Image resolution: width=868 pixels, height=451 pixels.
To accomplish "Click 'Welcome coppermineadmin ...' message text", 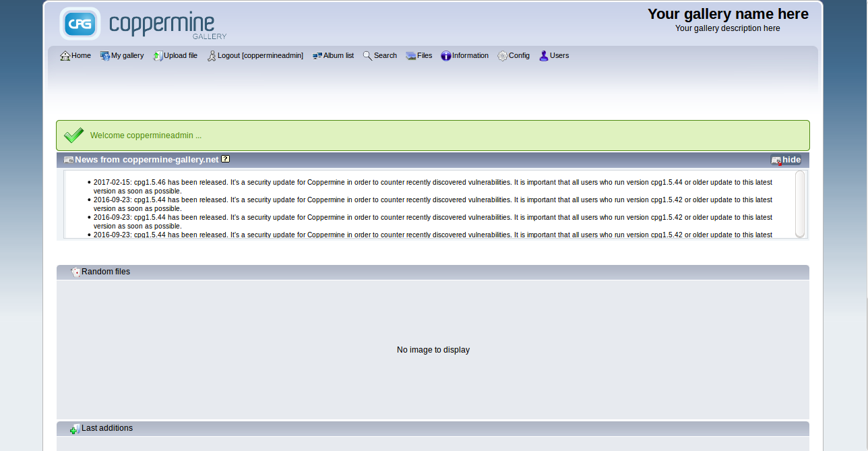I will (x=146, y=136).
